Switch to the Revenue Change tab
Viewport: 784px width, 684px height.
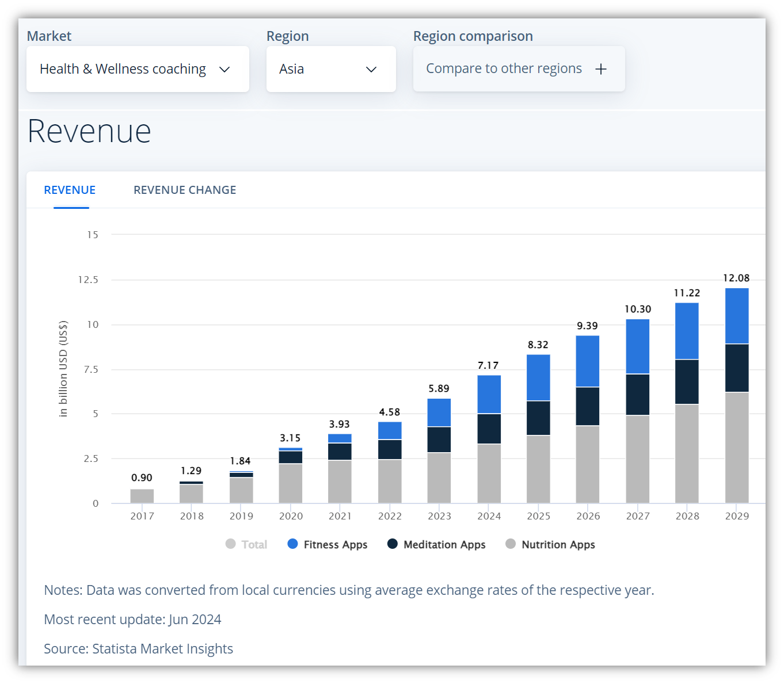(185, 190)
